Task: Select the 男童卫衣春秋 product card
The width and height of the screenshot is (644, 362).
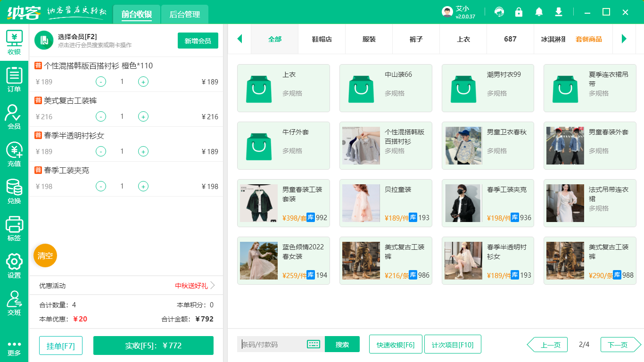Action: tap(488, 146)
